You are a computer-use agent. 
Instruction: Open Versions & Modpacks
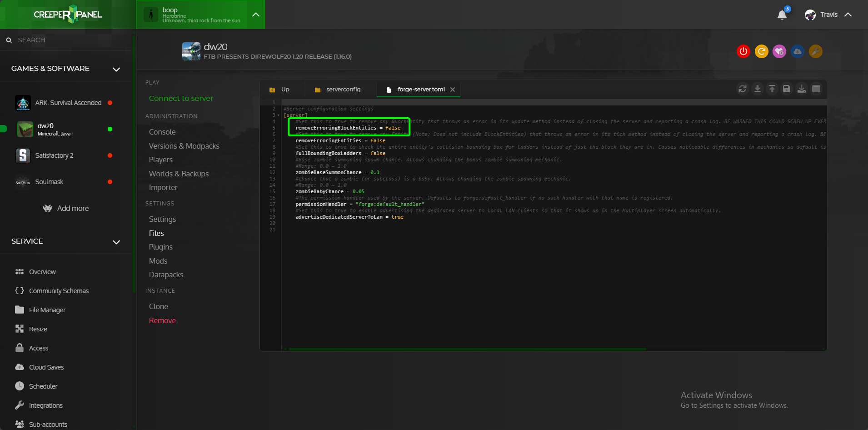coord(184,146)
